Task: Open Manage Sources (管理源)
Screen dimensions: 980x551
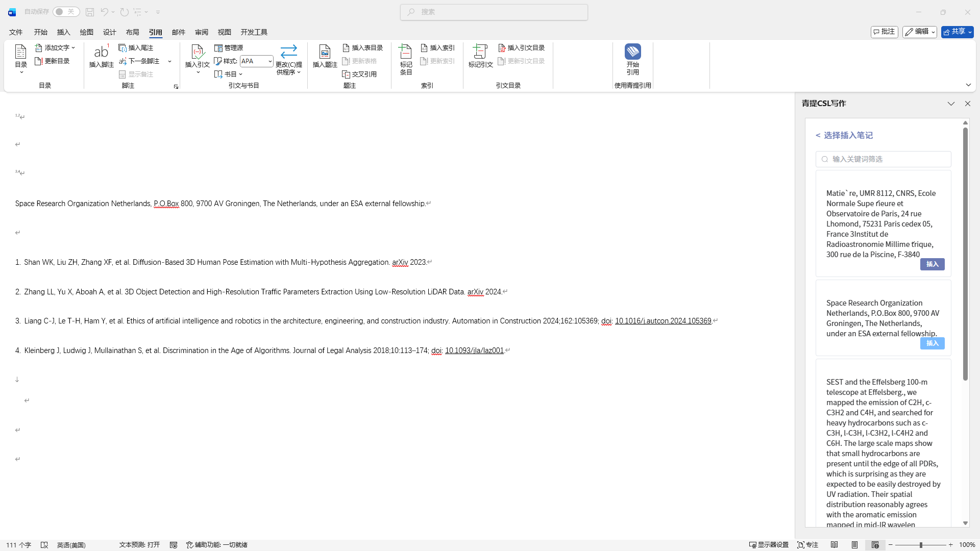Action: (229, 47)
